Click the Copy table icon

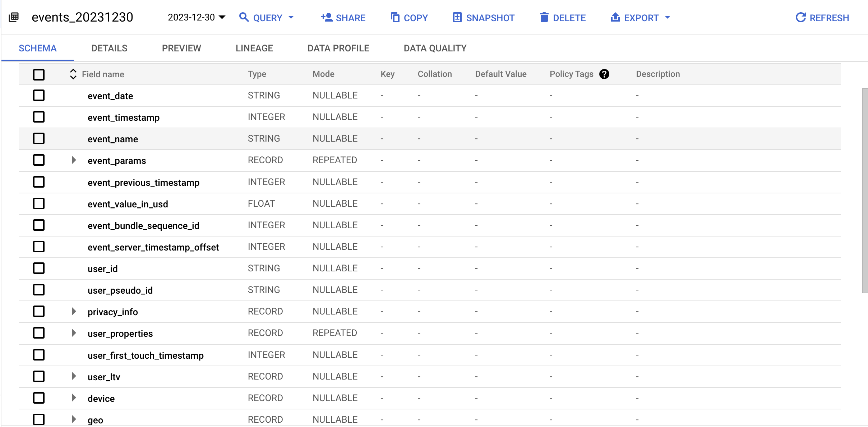pyautogui.click(x=395, y=17)
